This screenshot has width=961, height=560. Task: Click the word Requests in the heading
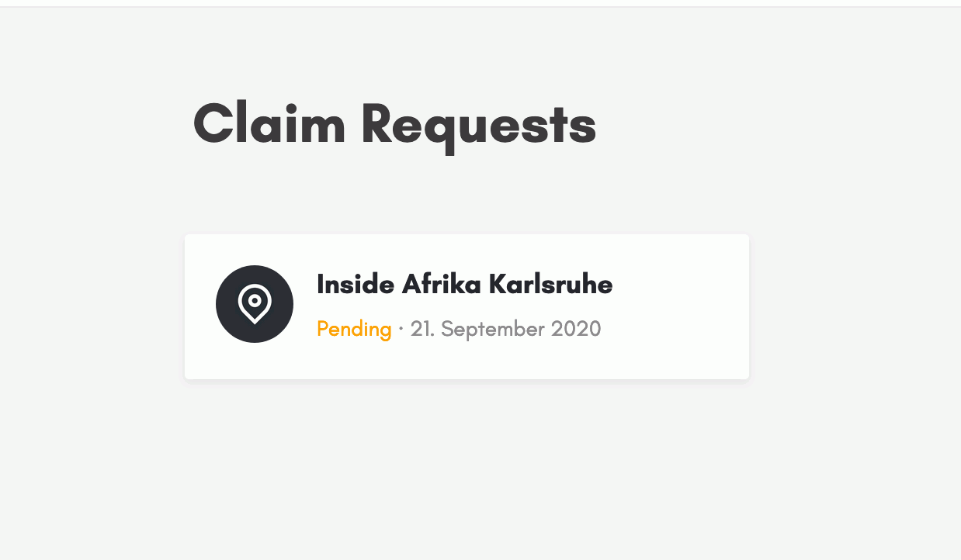[x=478, y=124]
